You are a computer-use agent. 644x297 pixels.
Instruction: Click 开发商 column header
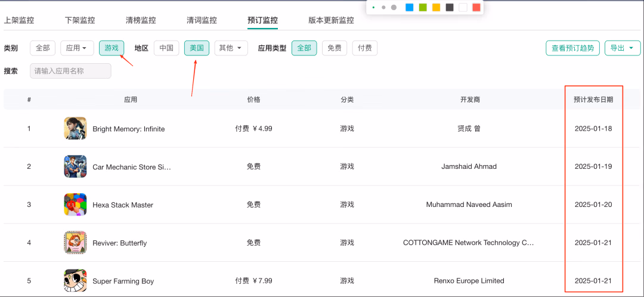[470, 100]
